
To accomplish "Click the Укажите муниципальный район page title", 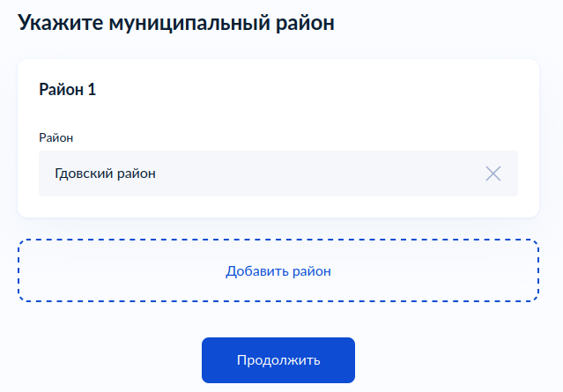I will (176, 23).
